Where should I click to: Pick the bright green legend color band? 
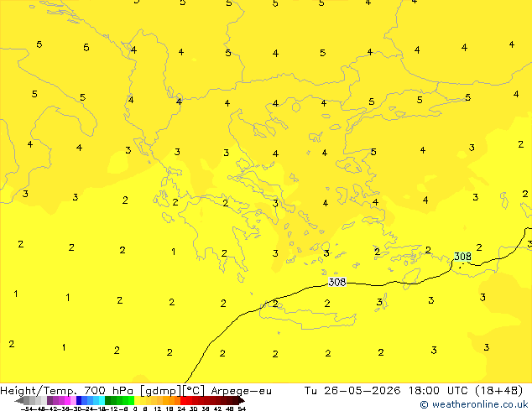point(131,400)
